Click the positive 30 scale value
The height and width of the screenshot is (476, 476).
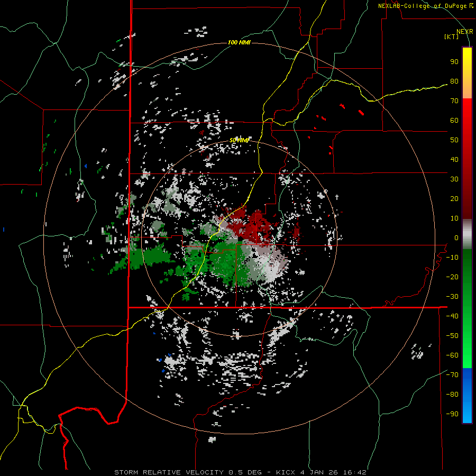[x=454, y=179]
